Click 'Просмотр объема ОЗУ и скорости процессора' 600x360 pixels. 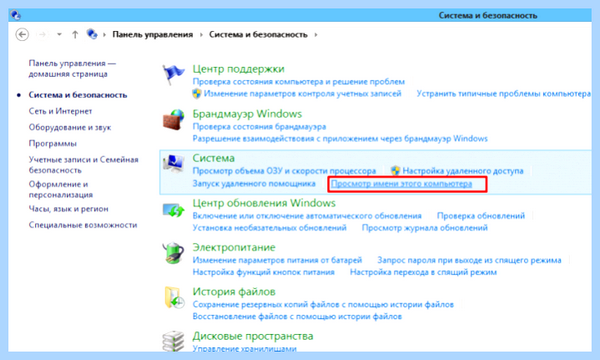[284, 171]
